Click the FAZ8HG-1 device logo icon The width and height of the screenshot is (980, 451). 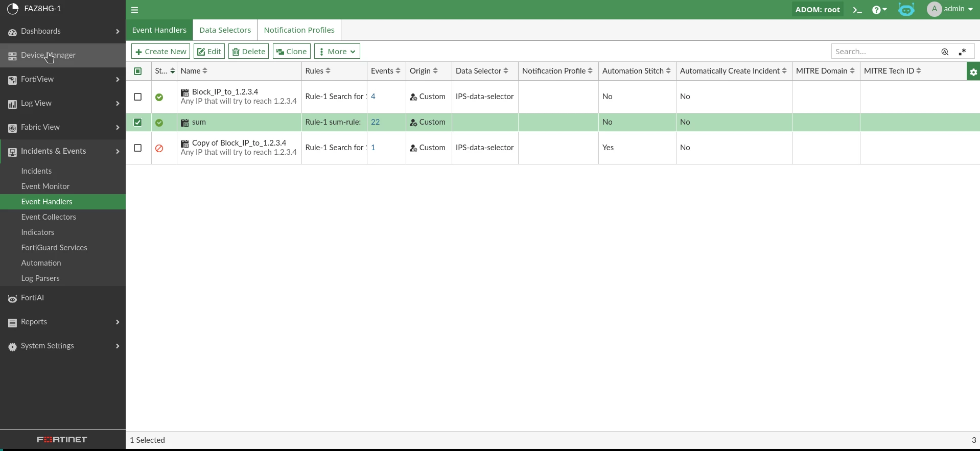point(13,9)
